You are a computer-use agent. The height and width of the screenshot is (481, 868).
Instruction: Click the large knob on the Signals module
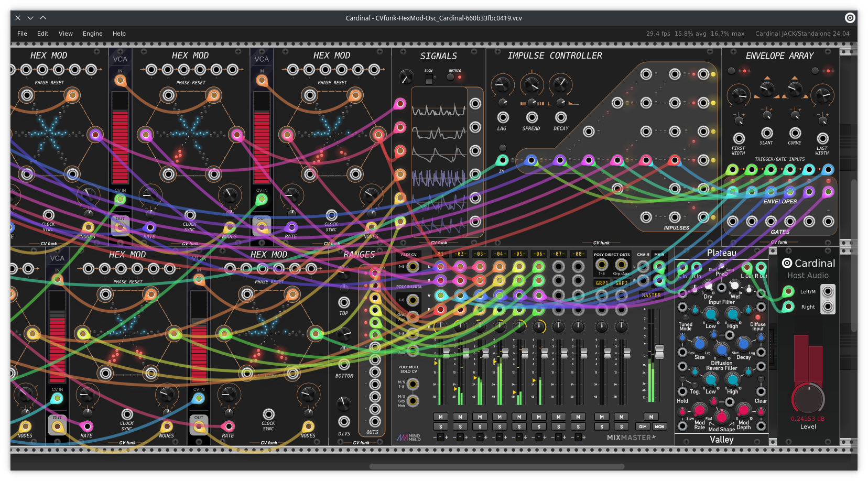click(406, 77)
